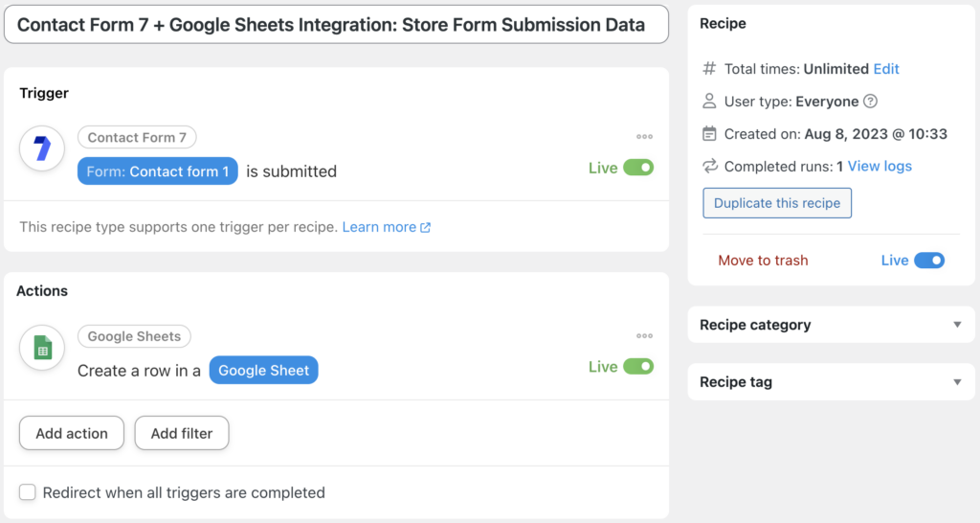Toggle the trigger's Live switch off
Image resolution: width=980 pixels, height=523 pixels.
point(638,168)
